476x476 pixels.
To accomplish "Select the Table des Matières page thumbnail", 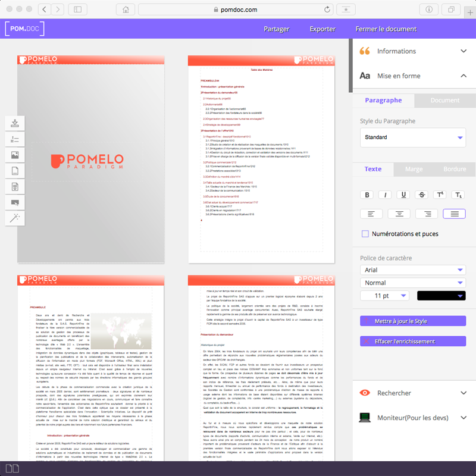I will pos(261,159).
